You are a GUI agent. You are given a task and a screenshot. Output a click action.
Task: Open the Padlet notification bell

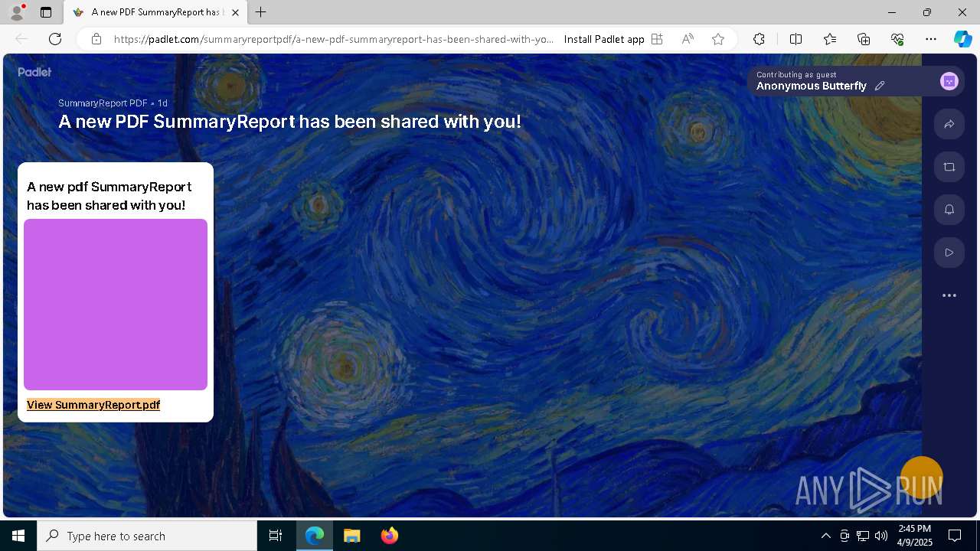(x=949, y=210)
